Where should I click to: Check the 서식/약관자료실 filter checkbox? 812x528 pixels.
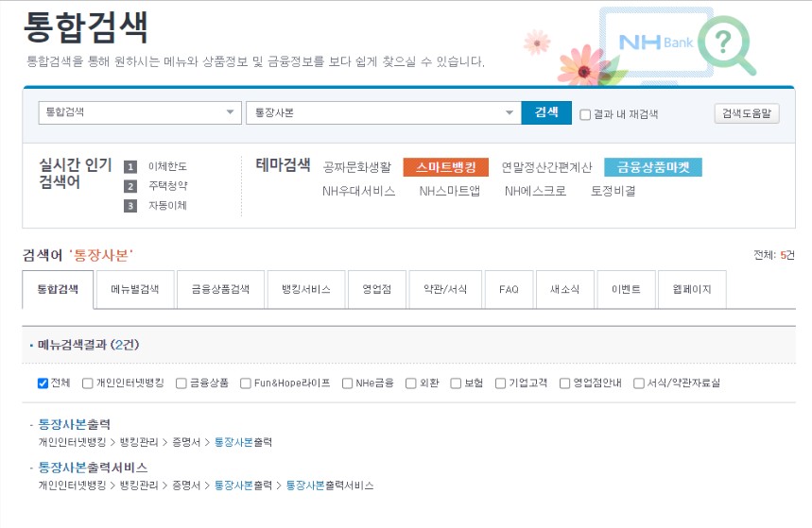[x=639, y=383]
